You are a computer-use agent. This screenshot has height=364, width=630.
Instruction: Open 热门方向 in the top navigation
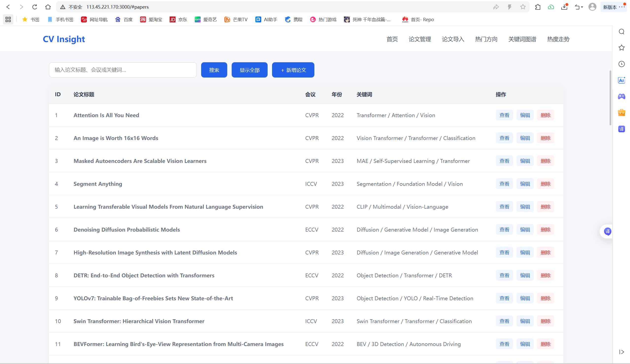pyautogui.click(x=486, y=39)
